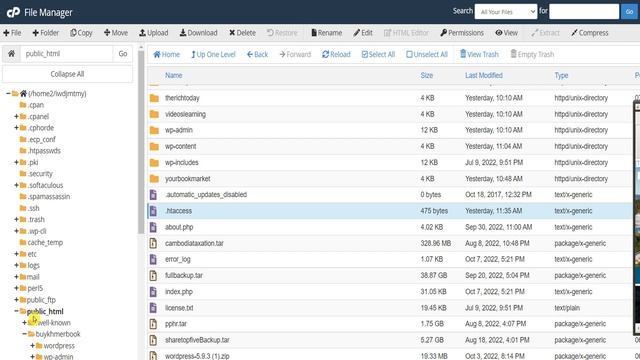
Task: Expand the .pki tree folder
Action: 16,162
